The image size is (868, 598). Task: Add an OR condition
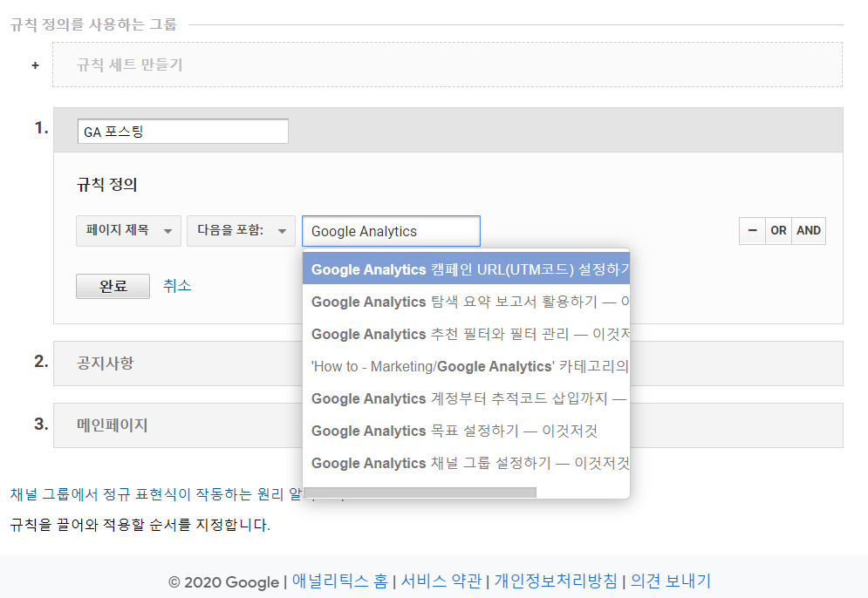pos(778,231)
